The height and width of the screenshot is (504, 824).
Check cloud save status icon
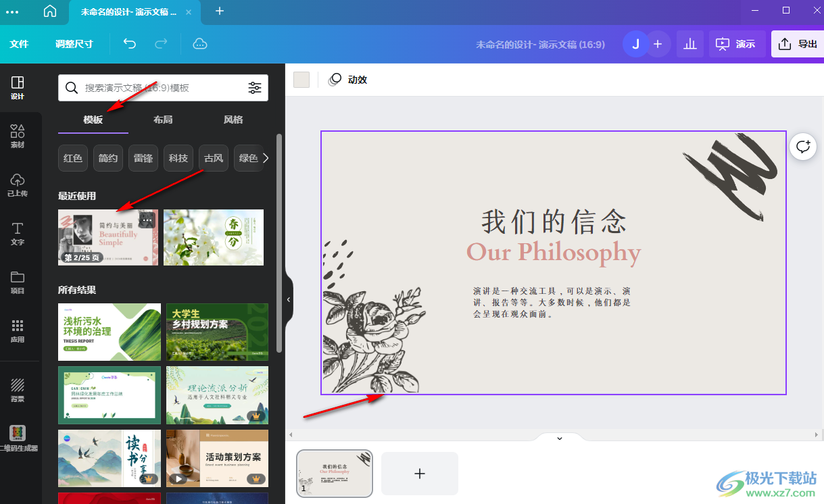(x=200, y=44)
